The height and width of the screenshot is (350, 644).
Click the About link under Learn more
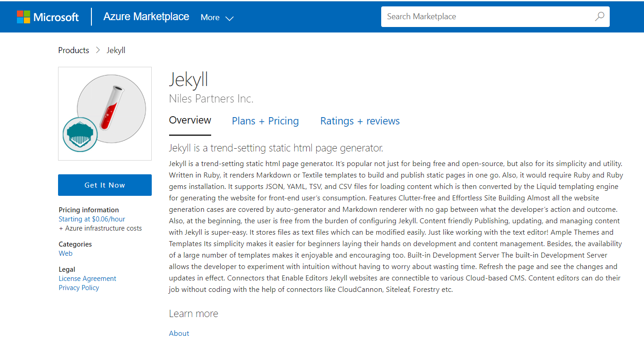coord(179,333)
